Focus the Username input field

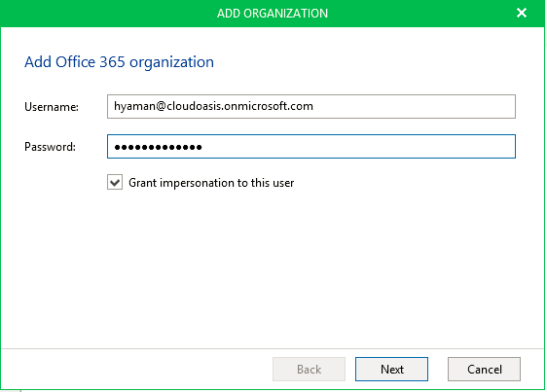[311, 106]
